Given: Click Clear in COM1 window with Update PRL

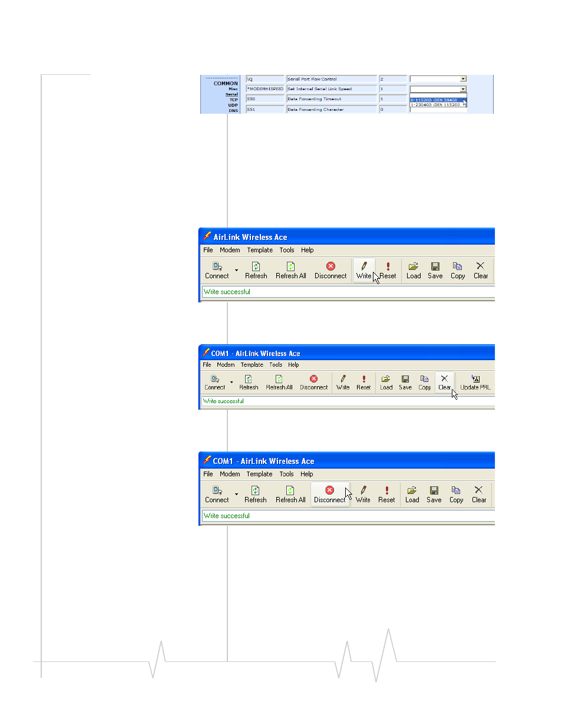Looking at the screenshot, I should (x=444, y=383).
